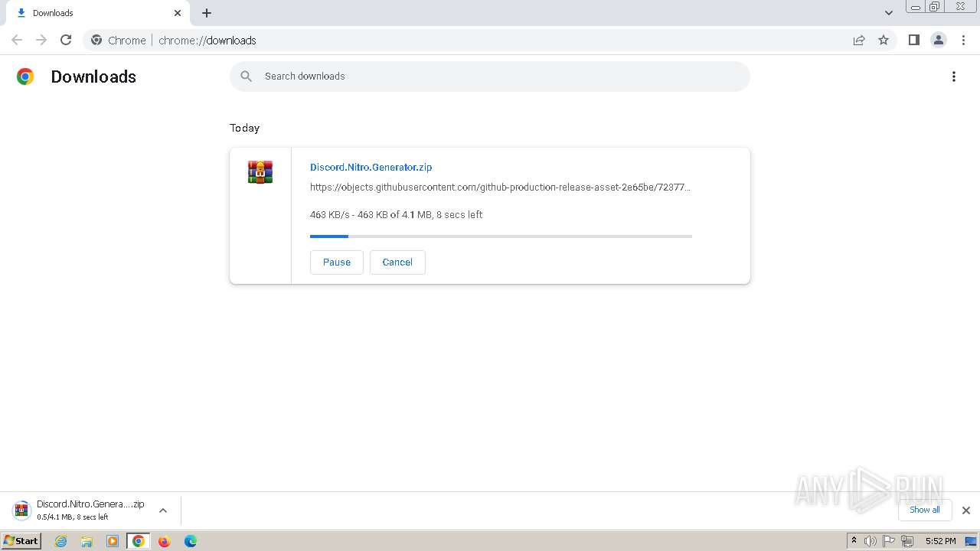Click the browser Forward arrow
The image size is (980, 551).
(x=41, y=40)
